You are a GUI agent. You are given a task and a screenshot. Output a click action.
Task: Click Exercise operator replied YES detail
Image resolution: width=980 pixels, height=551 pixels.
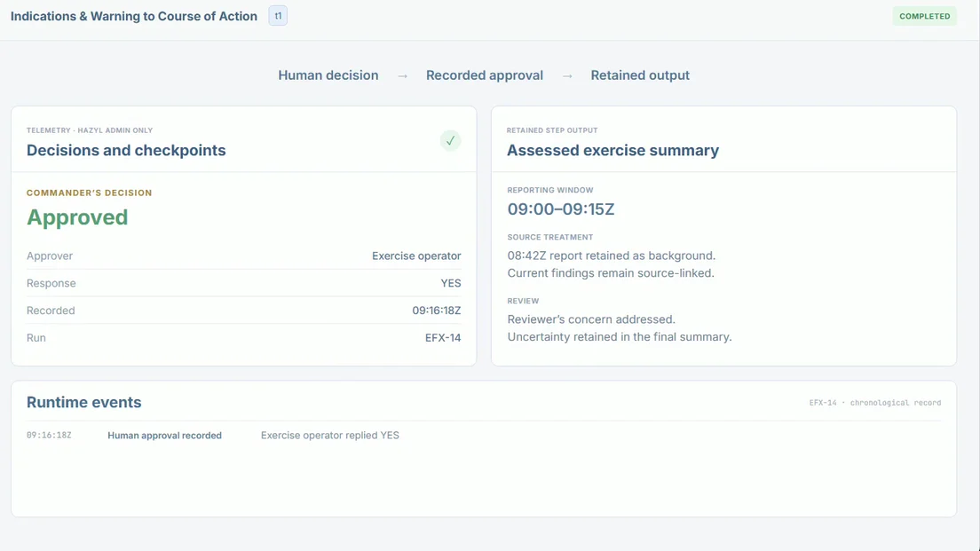[330, 436]
